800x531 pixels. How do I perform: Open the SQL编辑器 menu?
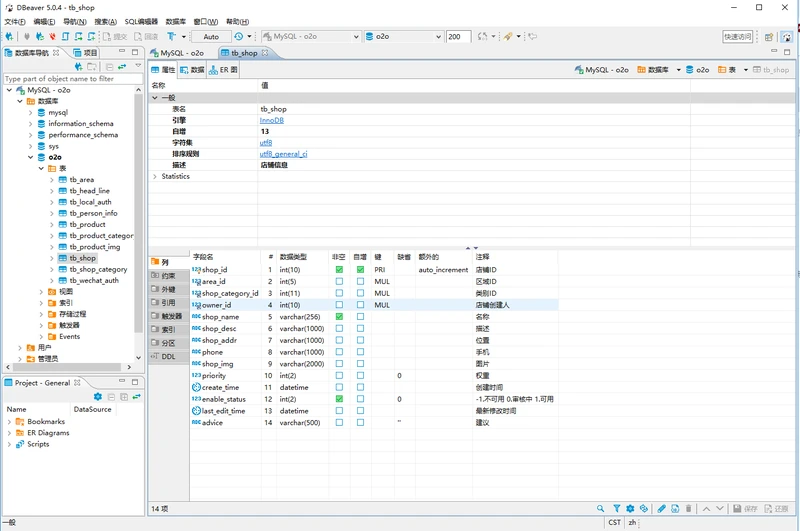point(141,21)
